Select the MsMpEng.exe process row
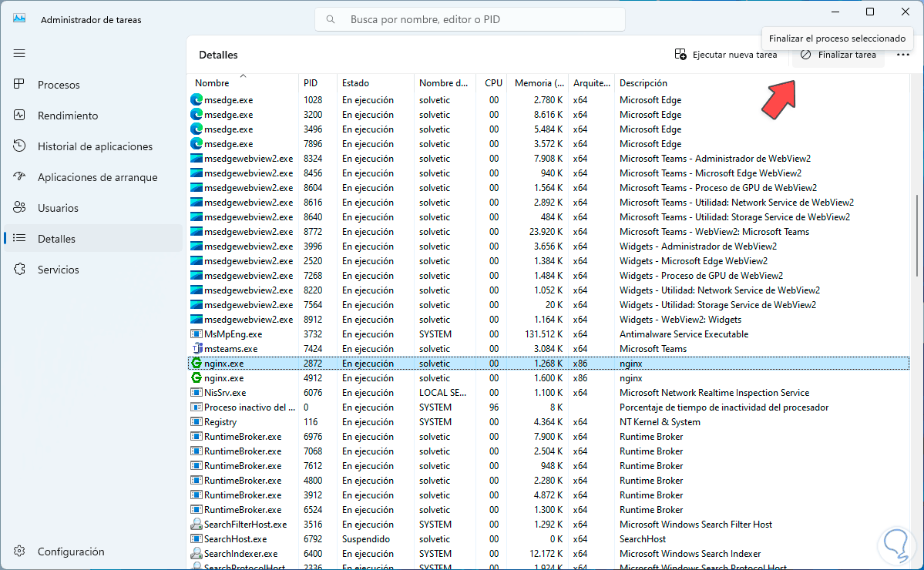This screenshot has width=924, height=570. (x=549, y=334)
